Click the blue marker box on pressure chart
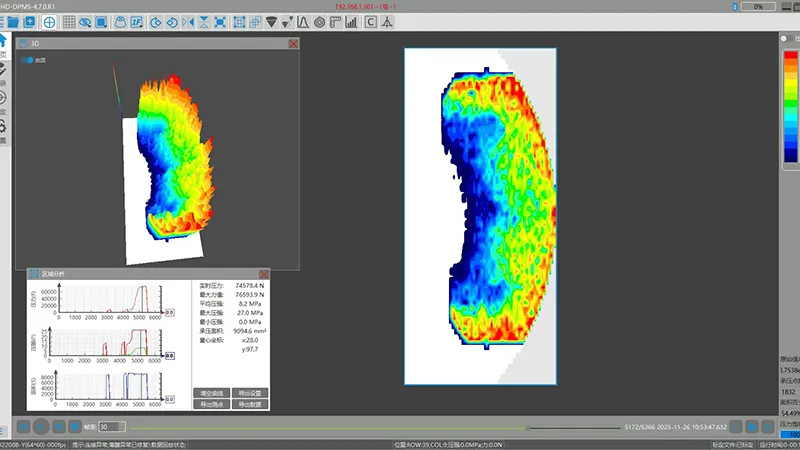The image size is (800, 450). (x=169, y=356)
